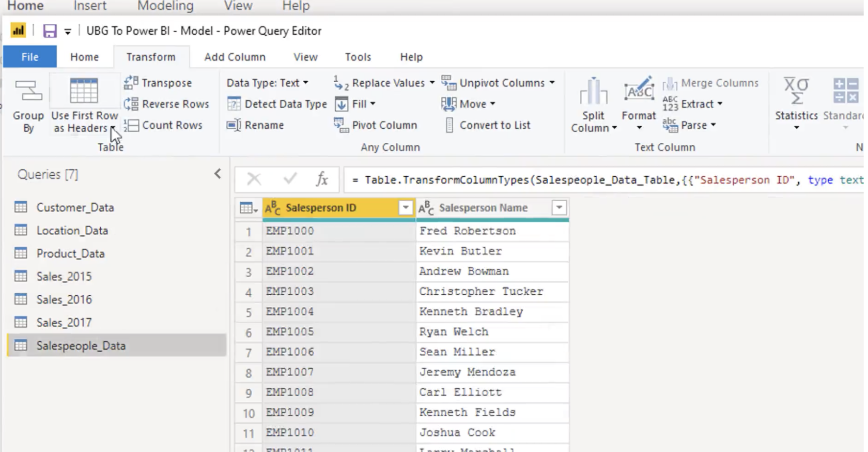868x452 pixels.
Task: Click the Move column icon
Action: [448, 104]
